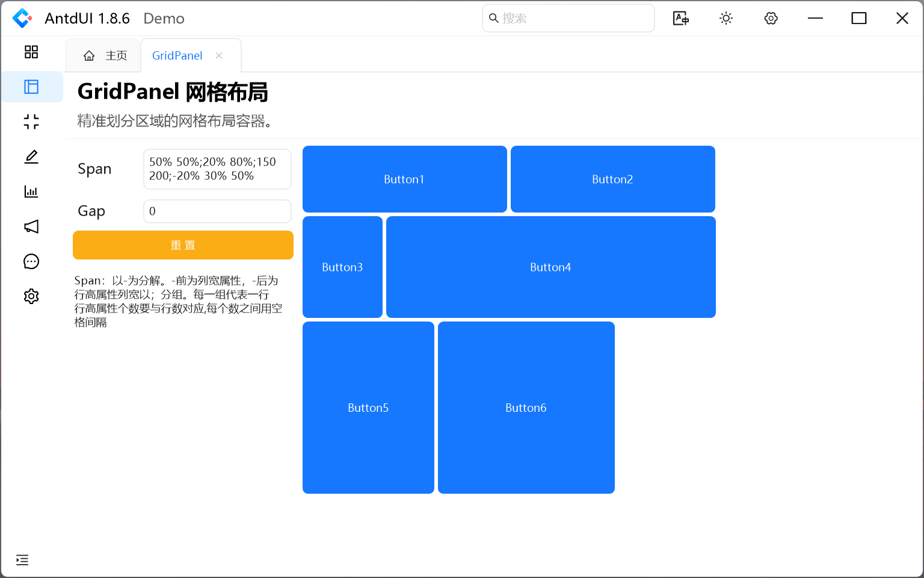Open the bar chart sidebar icon
This screenshot has width=924, height=578.
(31, 191)
